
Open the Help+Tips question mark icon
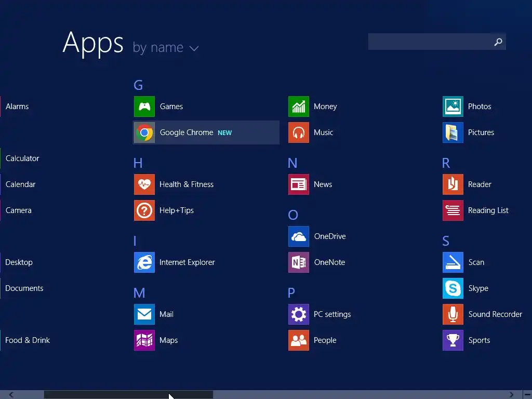(x=144, y=210)
